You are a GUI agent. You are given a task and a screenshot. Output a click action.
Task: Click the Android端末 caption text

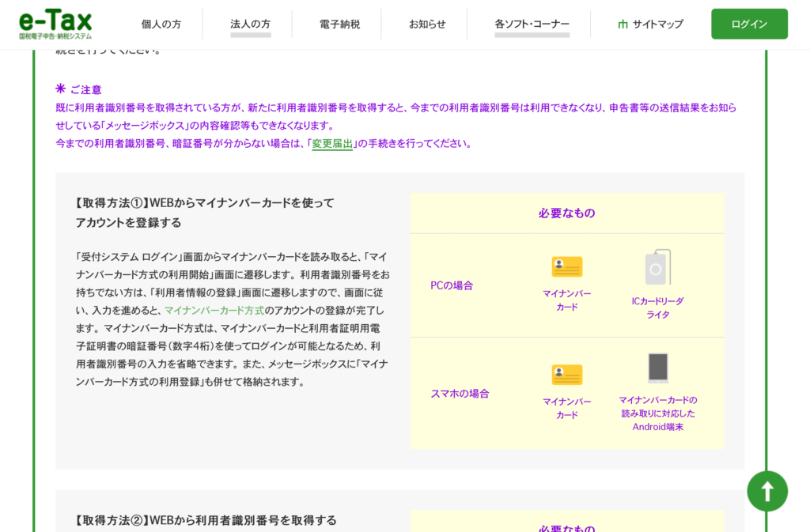point(657,413)
